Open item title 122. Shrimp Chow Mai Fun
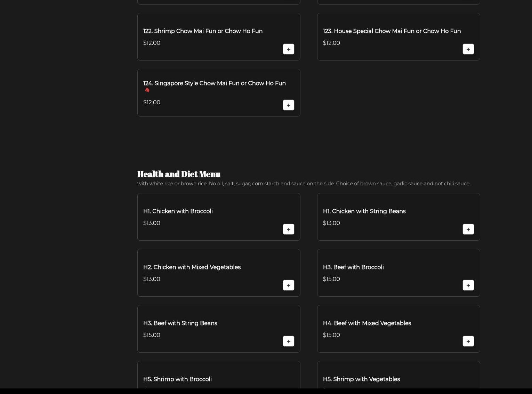532x394 pixels. 203,31
